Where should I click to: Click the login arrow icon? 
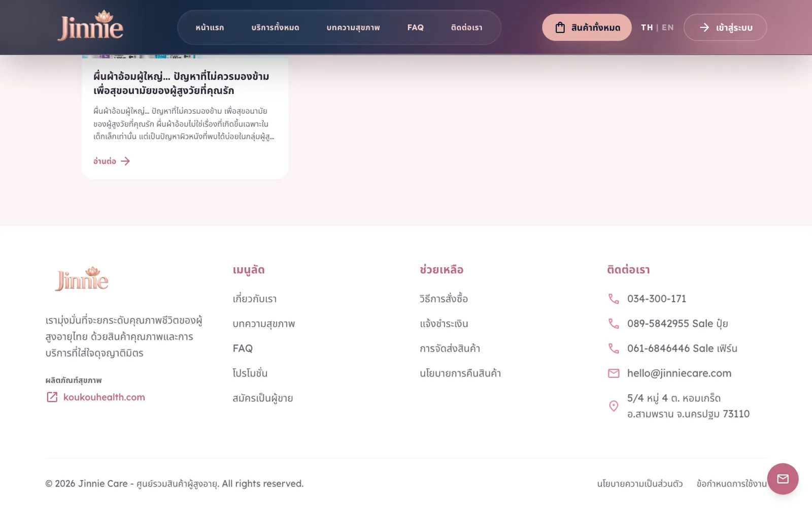tap(704, 27)
